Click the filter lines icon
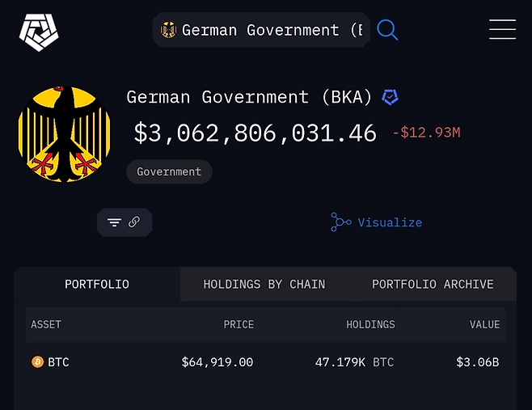 114,222
